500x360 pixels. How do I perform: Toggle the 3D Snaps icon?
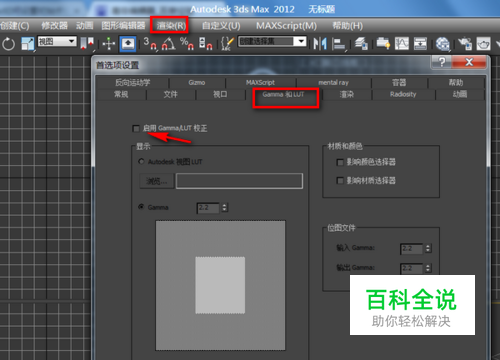150,44
